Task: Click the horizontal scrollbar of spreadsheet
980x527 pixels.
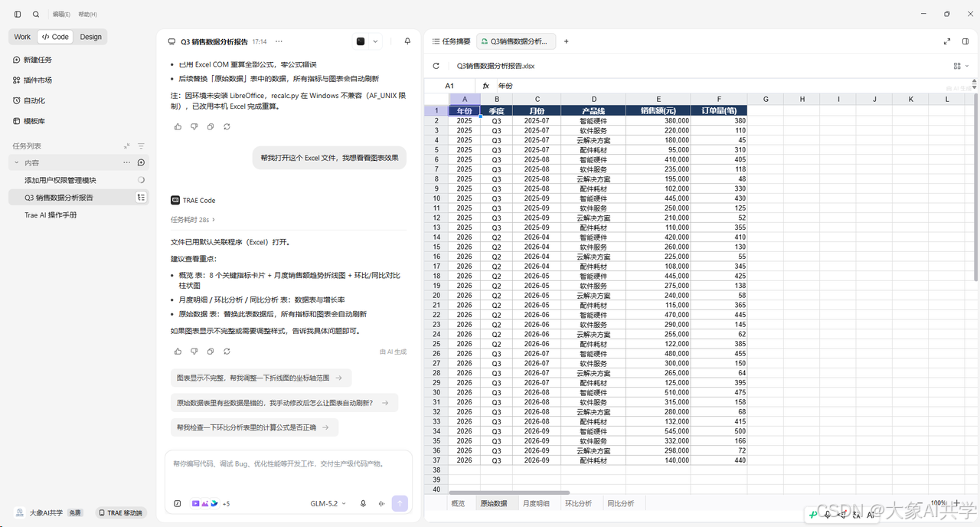Action: [509, 493]
